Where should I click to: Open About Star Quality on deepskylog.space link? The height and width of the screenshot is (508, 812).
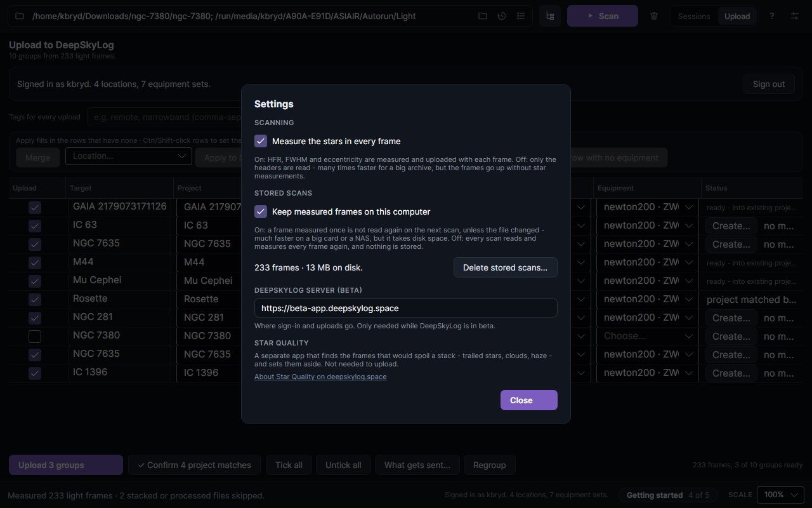320,377
